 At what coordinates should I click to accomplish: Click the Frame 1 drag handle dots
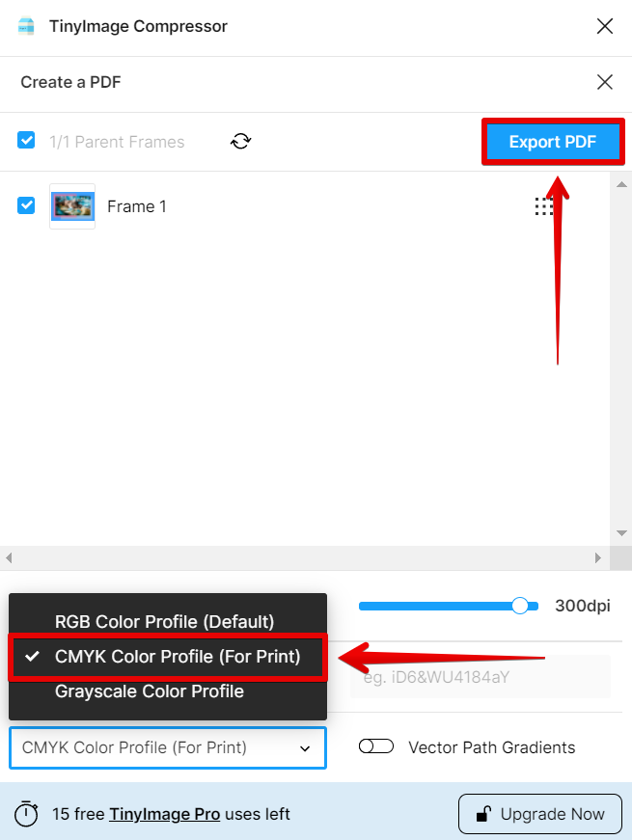(543, 206)
